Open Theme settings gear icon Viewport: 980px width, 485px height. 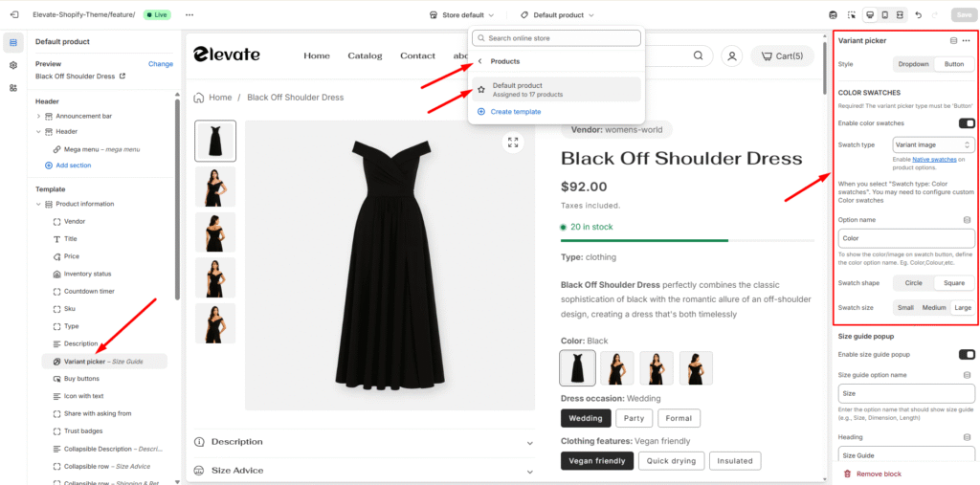click(x=13, y=65)
